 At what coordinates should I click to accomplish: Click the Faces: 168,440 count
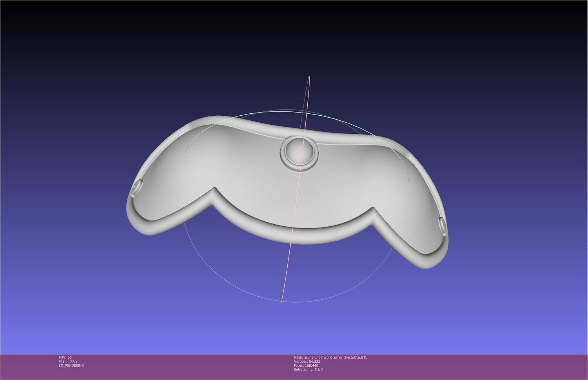click(306, 365)
